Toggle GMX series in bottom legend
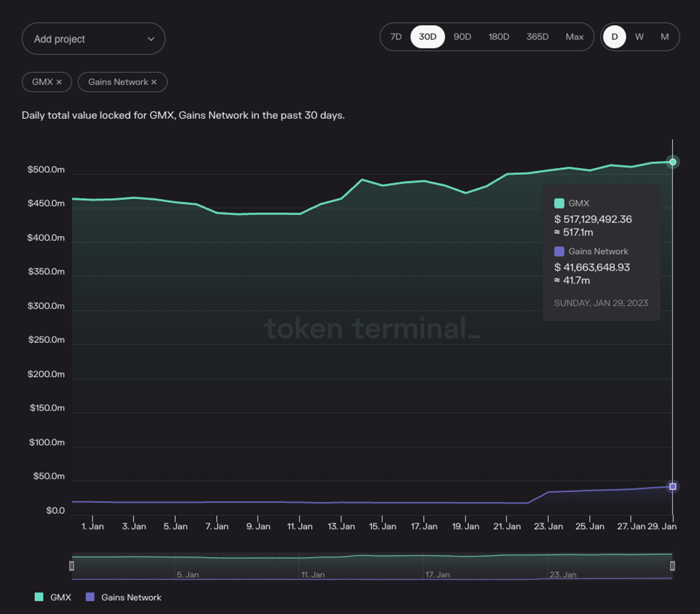Screen dimensions: 700x614 tap(53, 597)
